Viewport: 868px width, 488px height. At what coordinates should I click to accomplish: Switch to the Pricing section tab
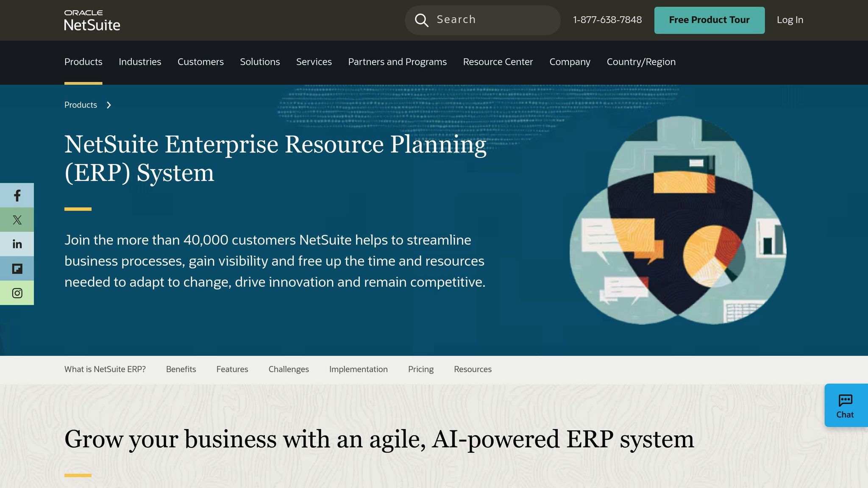point(420,369)
